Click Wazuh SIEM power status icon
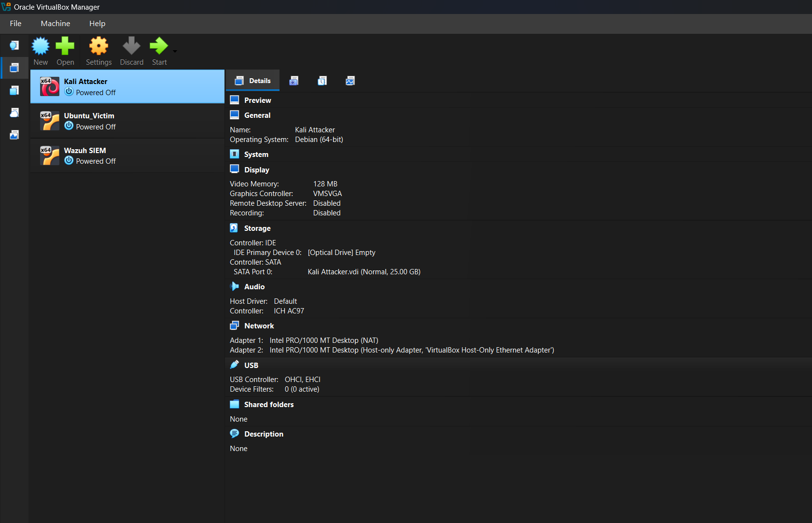Screen dimensions: 812x523 (69, 160)
